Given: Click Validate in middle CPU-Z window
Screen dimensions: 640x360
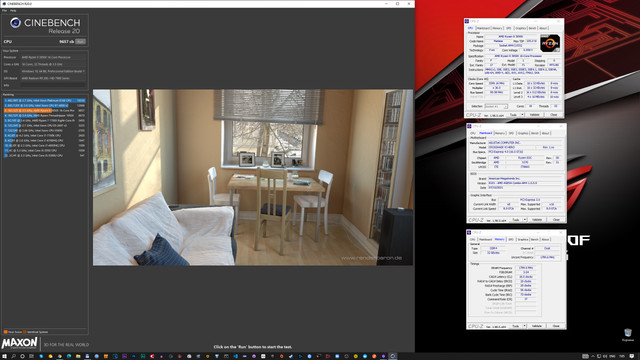Looking at the screenshot, I should [537, 220].
